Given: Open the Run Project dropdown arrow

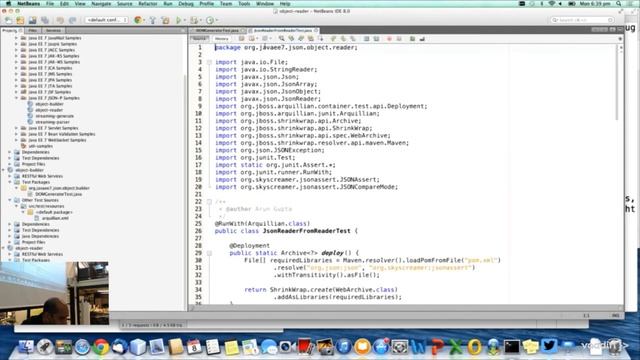Looking at the screenshot, I should click(184, 20).
